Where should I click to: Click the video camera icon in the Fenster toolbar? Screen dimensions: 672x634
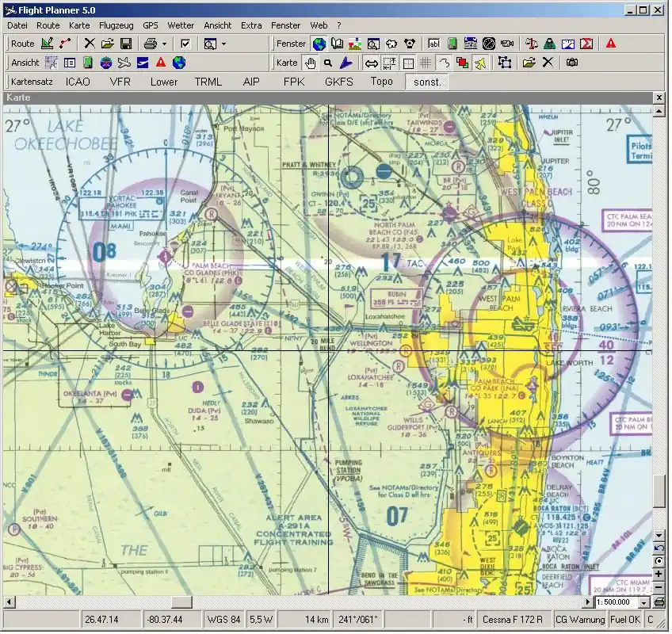(507, 44)
